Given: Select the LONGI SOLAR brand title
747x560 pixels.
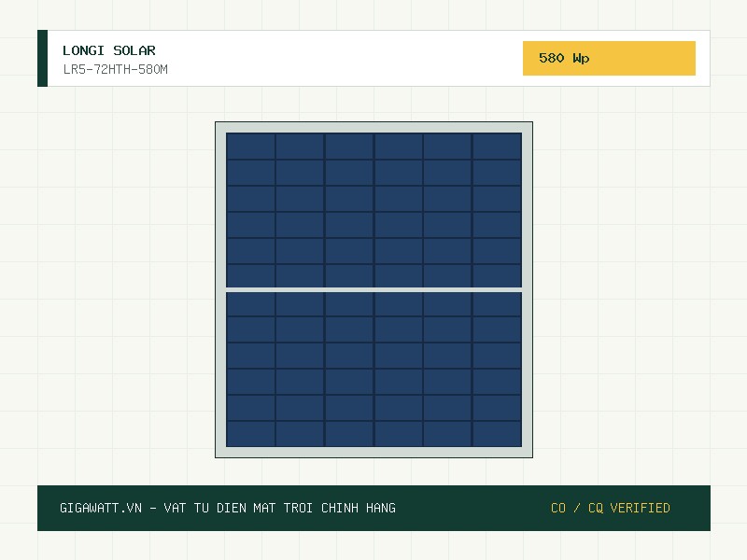Looking at the screenshot, I should pyautogui.click(x=109, y=50).
